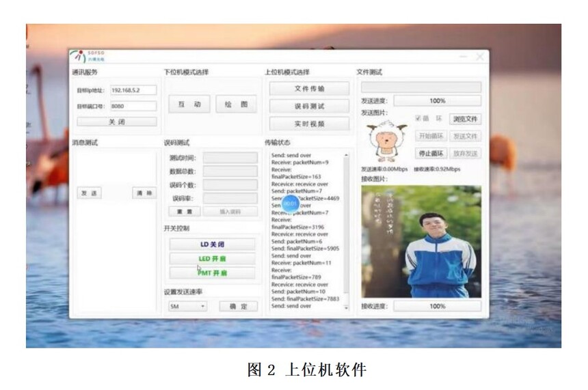
Task: Minimize the upper computer software window
Action: click(464, 57)
